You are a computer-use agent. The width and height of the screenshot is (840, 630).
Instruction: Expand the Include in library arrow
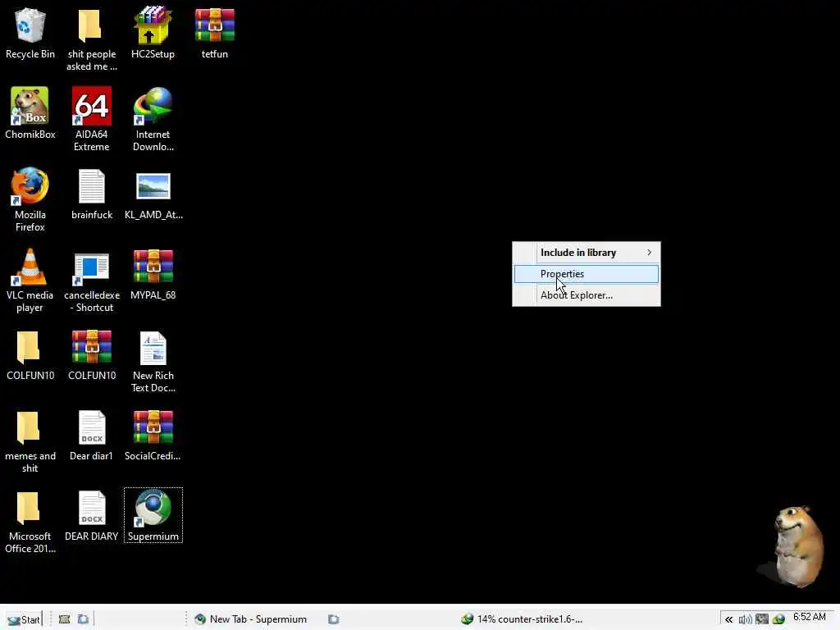[x=650, y=253]
